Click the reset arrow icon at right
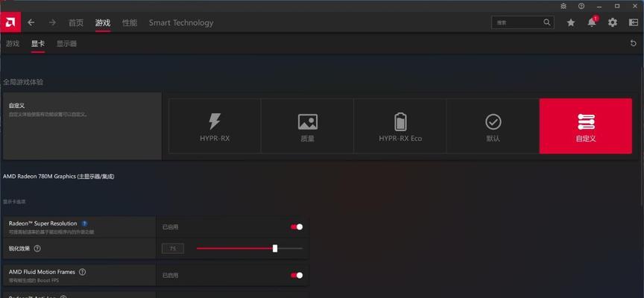644x298 pixels. [634, 43]
